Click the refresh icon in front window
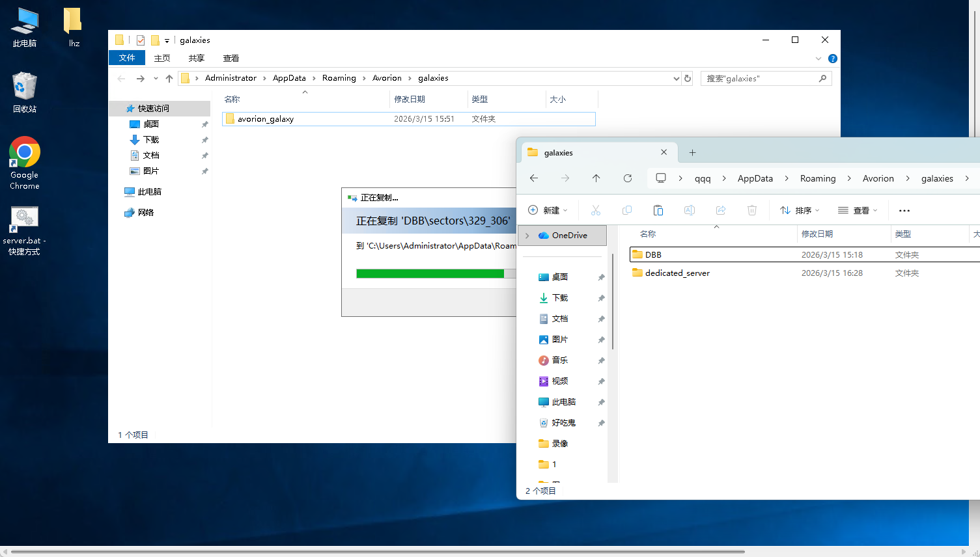This screenshot has height=557, width=980. tap(627, 178)
